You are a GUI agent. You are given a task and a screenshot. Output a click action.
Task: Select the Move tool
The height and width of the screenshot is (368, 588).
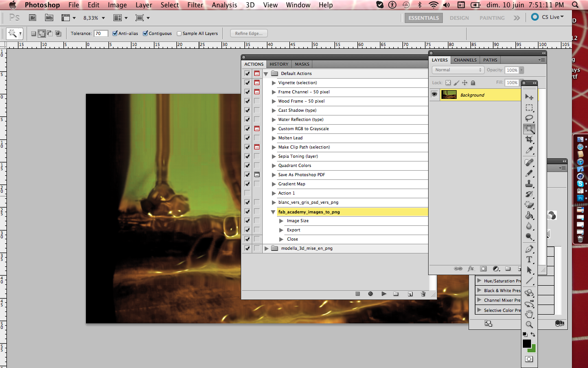[529, 97]
